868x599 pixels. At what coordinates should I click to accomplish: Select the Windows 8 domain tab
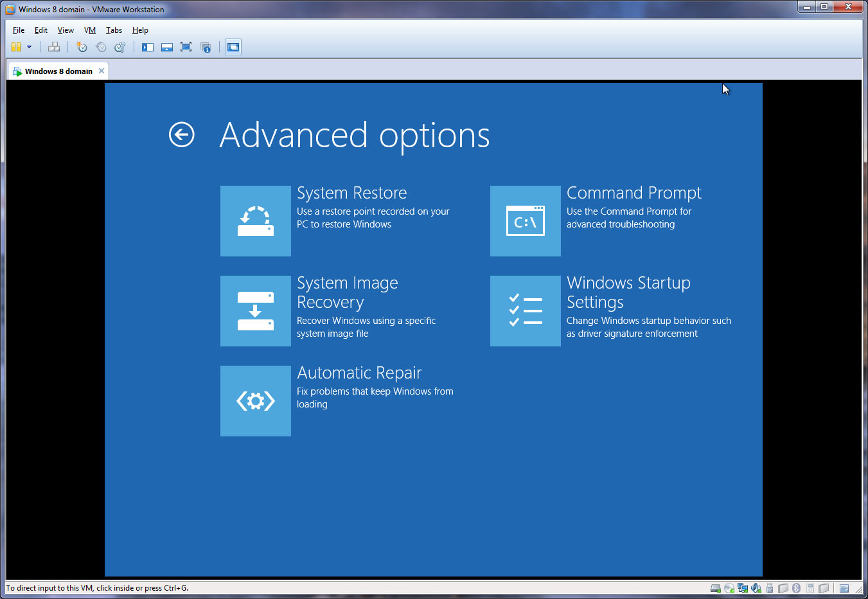[58, 71]
